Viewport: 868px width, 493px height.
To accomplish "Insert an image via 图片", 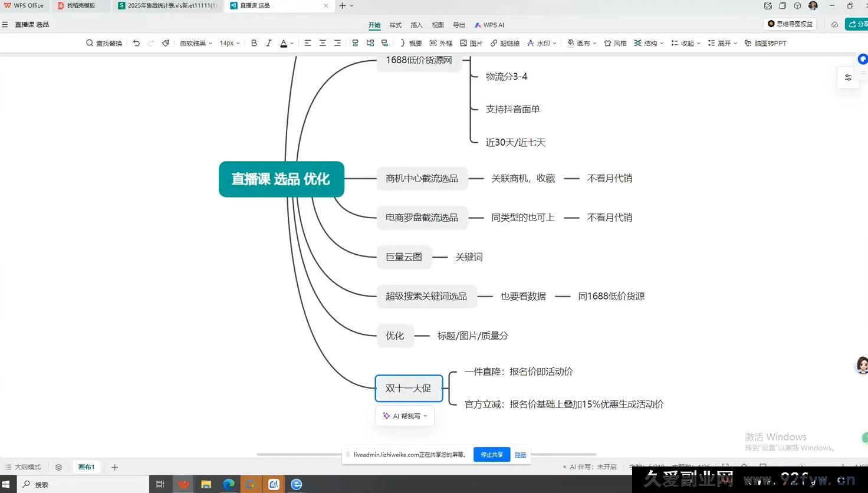I will [471, 42].
